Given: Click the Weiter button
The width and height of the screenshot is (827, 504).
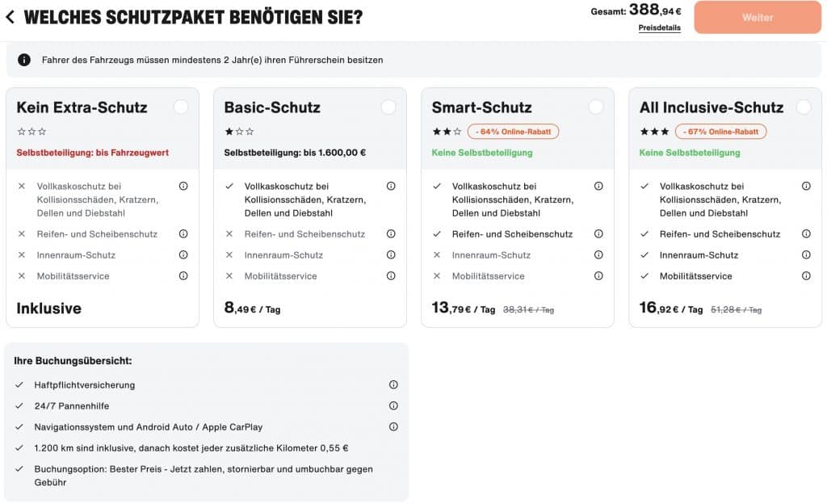Looking at the screenshot, I should point(757,16).
